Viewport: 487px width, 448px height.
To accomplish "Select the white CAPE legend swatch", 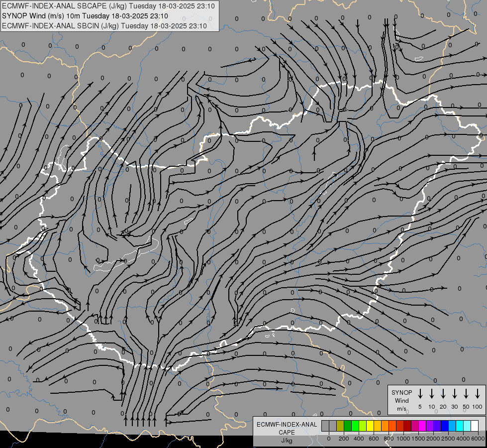I will pyautogui.click(x=474, y=426).
